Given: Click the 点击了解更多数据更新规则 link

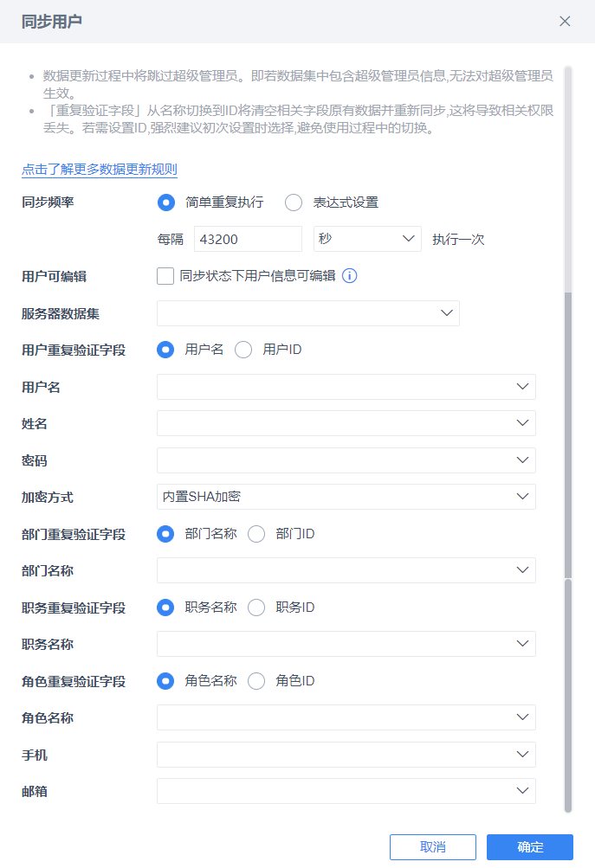Looking at the screenshot, I should click(100, 169).
